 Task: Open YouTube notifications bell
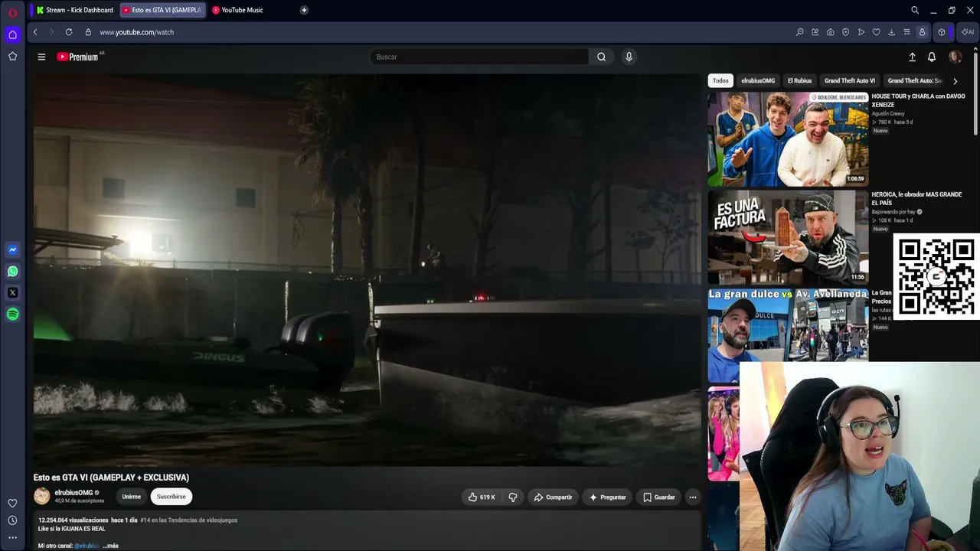click(x=932, y=57)
